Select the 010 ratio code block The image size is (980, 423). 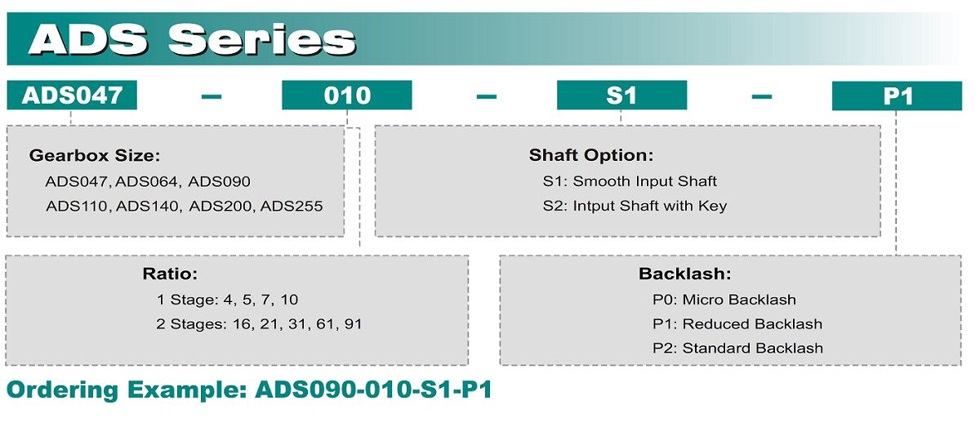[x=347, y=95]
